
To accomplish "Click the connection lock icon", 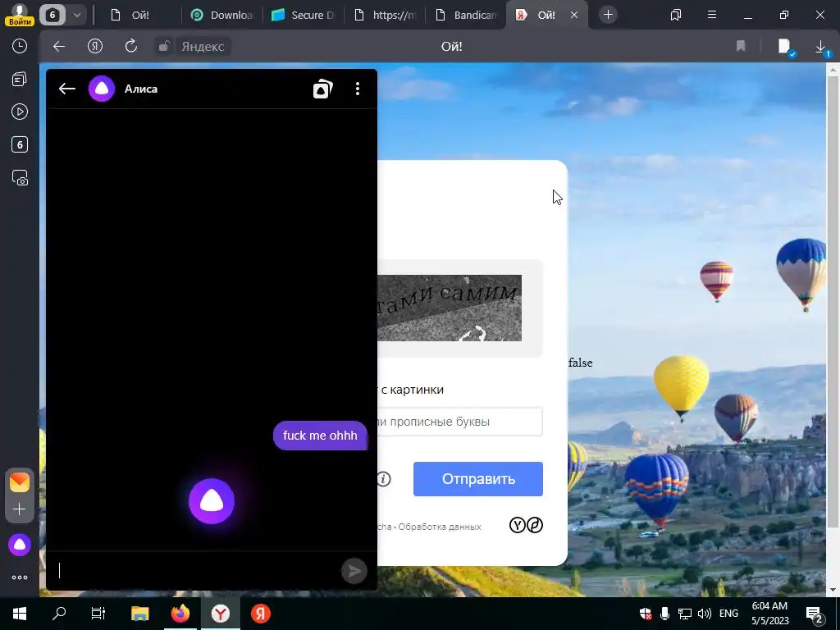I will tap(164, 47).
